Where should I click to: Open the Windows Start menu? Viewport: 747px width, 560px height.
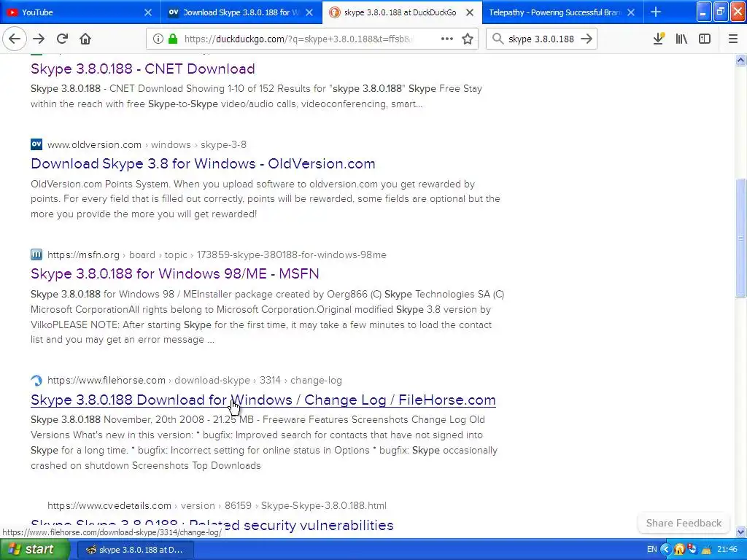[34, 550]
